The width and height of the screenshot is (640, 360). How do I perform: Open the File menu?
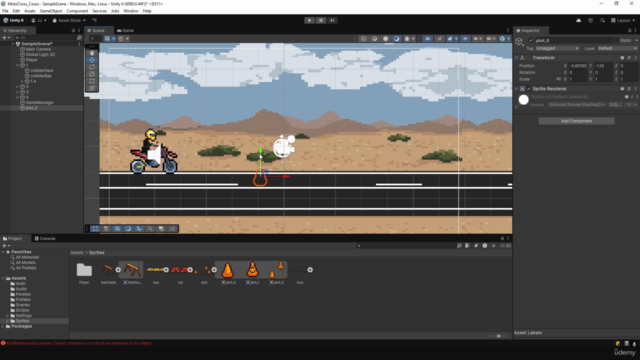5,11
